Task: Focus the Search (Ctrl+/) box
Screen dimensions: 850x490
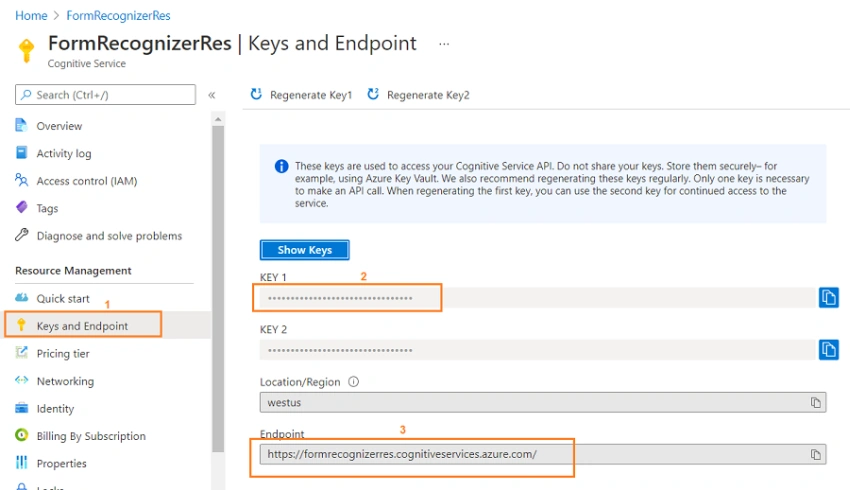Action: pyautogui.click(x=105, y=95)
